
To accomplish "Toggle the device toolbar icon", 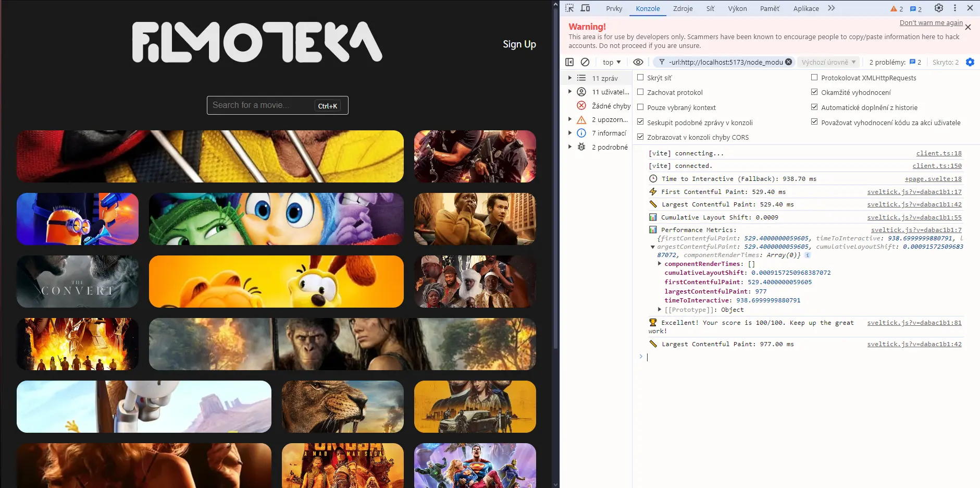I will [x=586, y=8].
